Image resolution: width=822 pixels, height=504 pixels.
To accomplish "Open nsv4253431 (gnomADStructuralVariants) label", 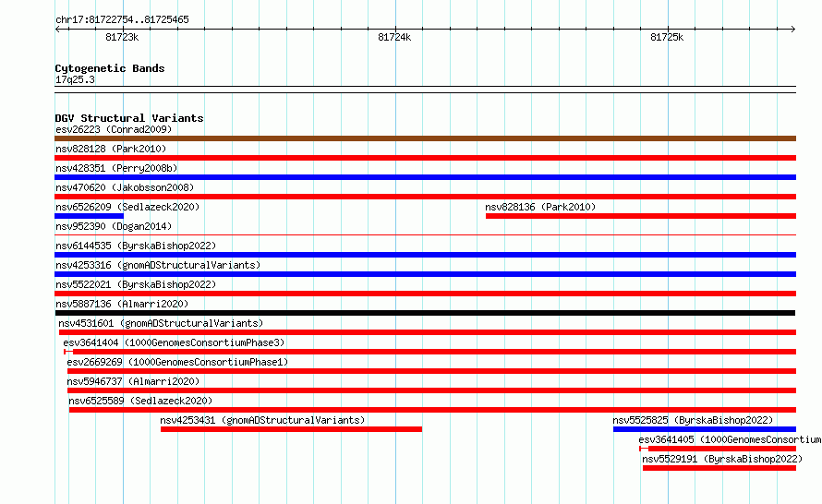I will (x=262, y=420).
